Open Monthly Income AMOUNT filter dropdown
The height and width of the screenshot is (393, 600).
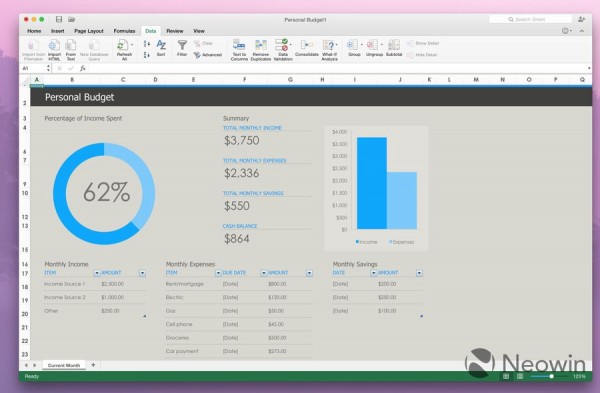[x=142, y=273]
